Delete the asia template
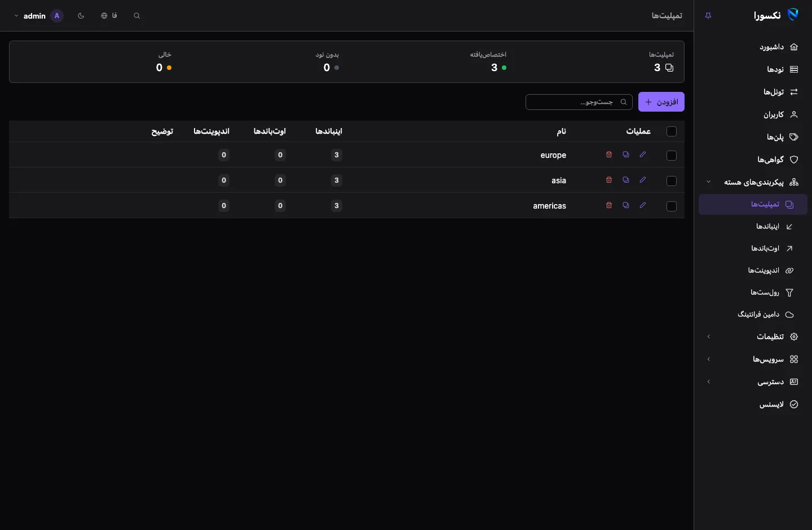The height and width of the screenshot is (530, 812). (x=609, y=180)
